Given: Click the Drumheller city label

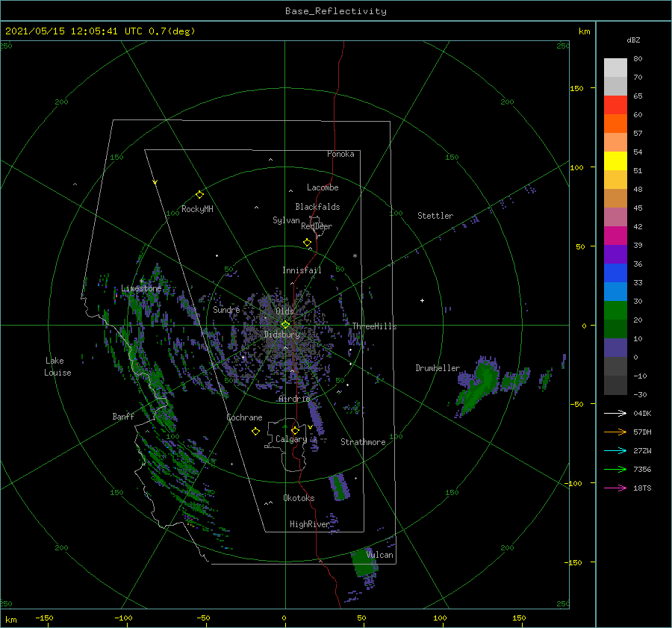Looking at the screenshot, I should coord(438,368).
